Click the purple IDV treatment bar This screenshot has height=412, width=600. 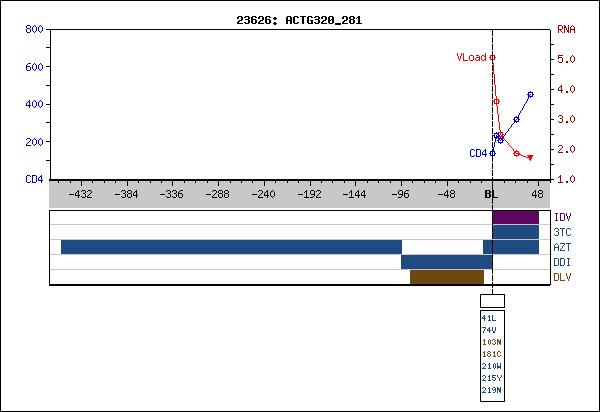[x=516, y=217]
